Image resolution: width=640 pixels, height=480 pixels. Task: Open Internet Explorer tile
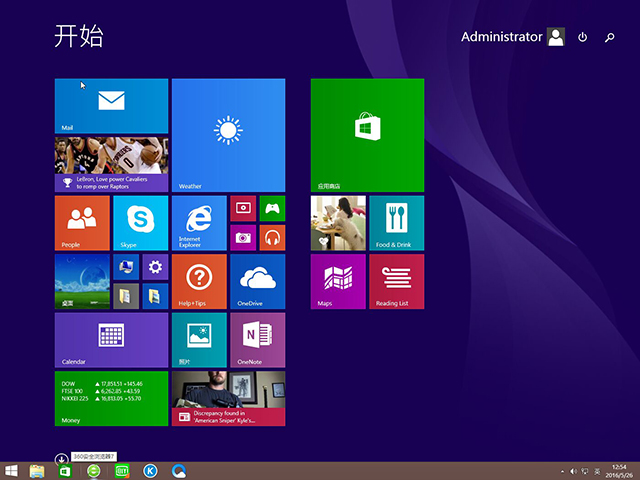coord(199,223)
